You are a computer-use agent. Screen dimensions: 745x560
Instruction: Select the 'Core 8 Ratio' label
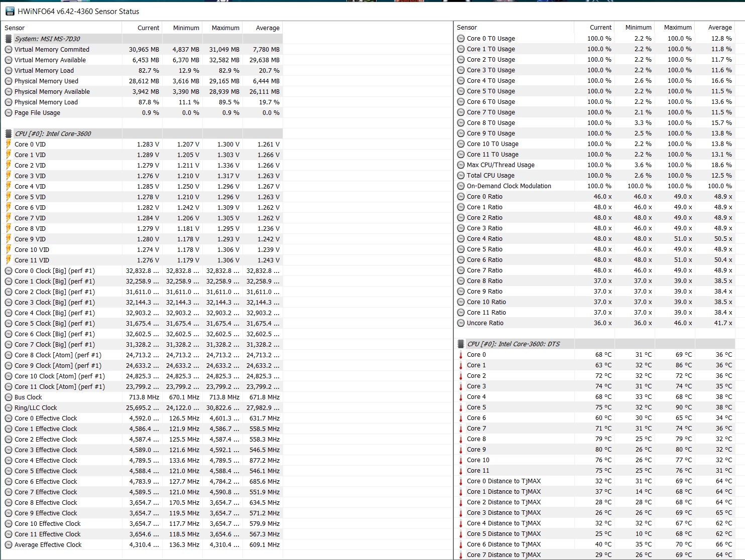[484, 281]
